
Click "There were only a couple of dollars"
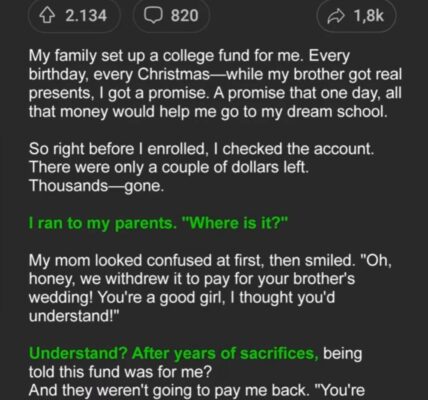pyautogui.click(x=169, y=167)
